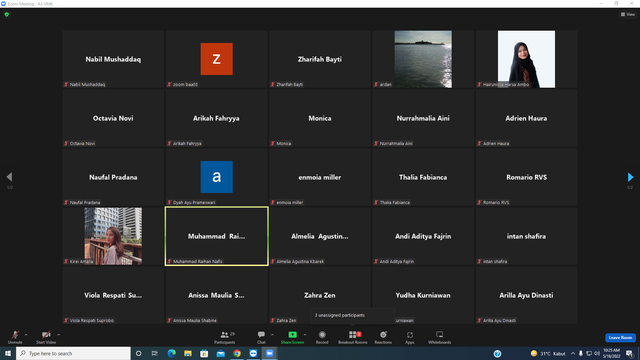This screenshot has height=360, width=640.
Task: Click the '3 unassigned participants' tooltip
Action: [x=353, y=315]
